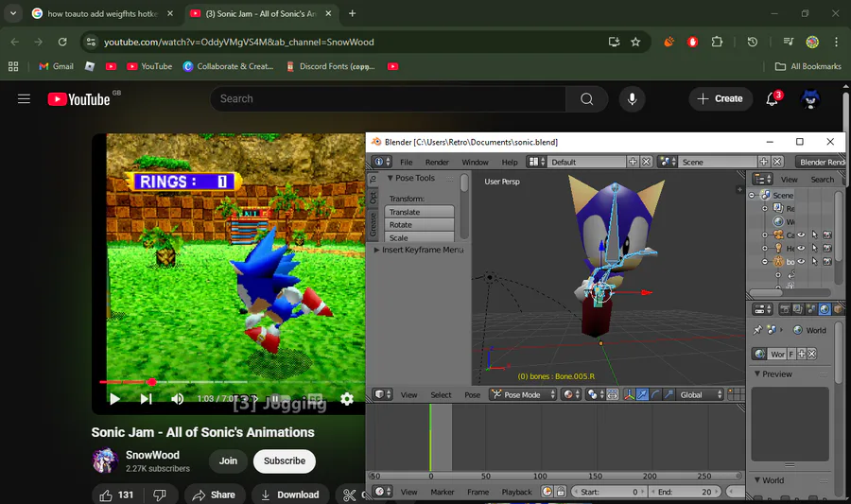Viewport: 851px width, 504px height.
Task: Toggle visibility eye of the camera row
Action: 801,235
